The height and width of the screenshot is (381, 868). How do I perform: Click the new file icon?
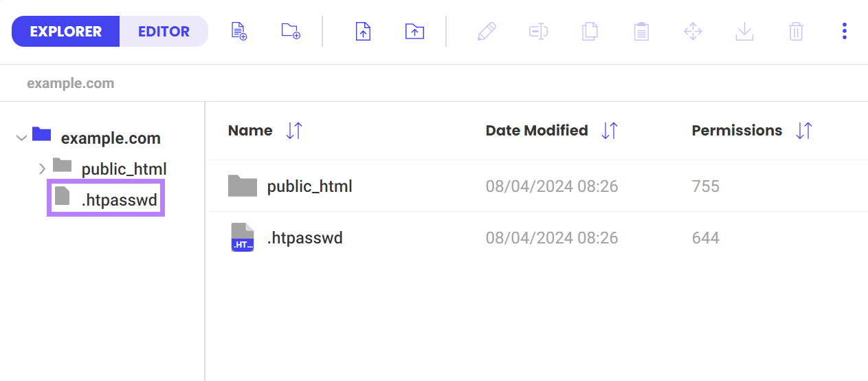(x=238, y=31)
